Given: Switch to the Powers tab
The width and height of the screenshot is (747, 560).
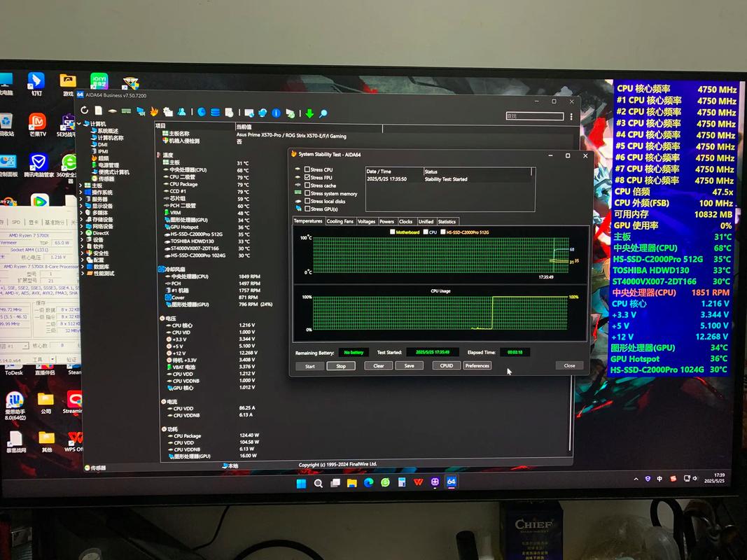Looking at the screenshot, I should tap(387, 221).
